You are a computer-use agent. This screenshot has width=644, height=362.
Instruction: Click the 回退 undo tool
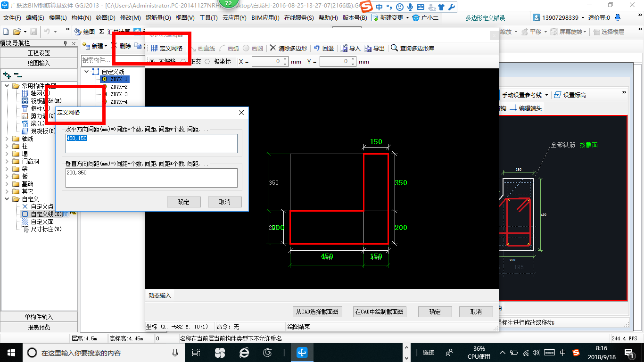(x=324, y=48)
